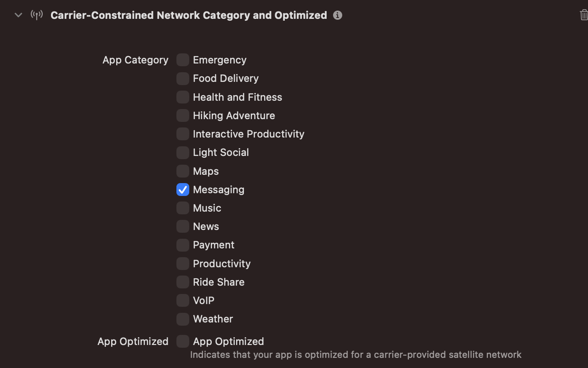The width and height of the screenshot is (588, 368).
Task: Click the satellite network antenna icon
Action: point(36,15)
